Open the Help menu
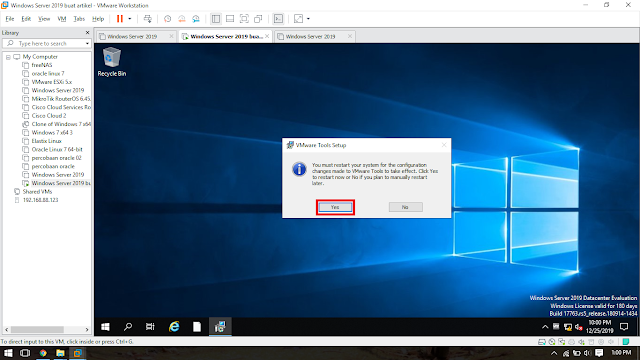 click(98, 19)
